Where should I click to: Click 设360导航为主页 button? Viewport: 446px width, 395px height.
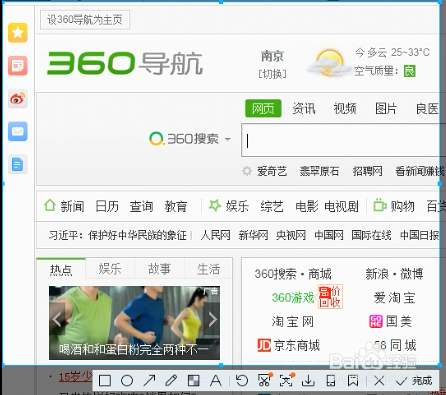click(85, 20)
